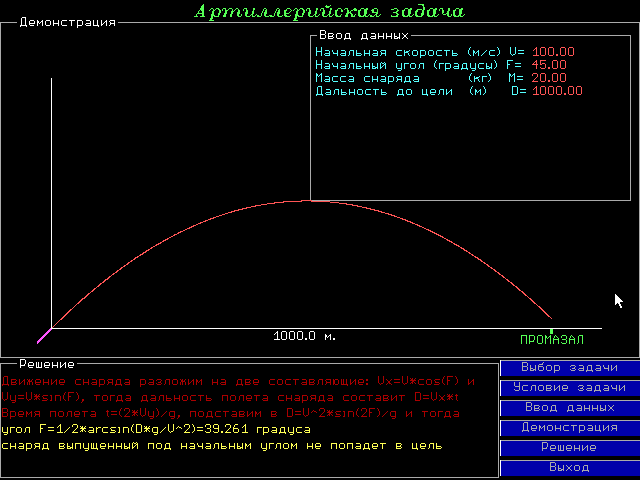Image resolution: width=640 pixels, height=480 pixels.
Task: Click the ПРОМАЗАЛ result label
Action: click(552, 340)
